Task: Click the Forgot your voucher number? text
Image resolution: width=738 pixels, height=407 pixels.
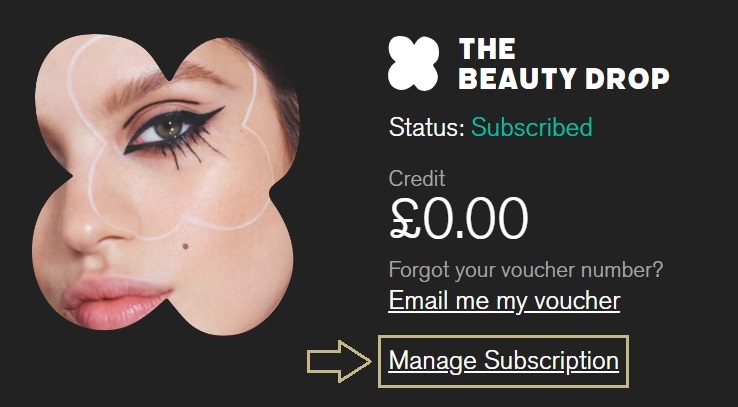Action: click(526, 271)
